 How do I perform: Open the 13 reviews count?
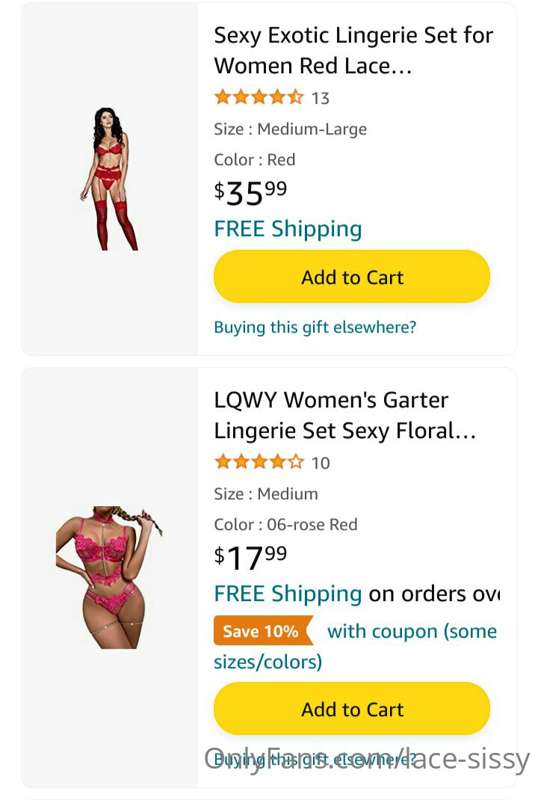(x=321, y=98)
